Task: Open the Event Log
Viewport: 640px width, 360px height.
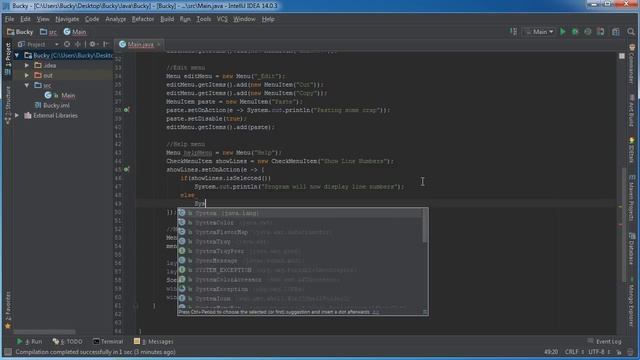Action: click(x=604, y=342)
